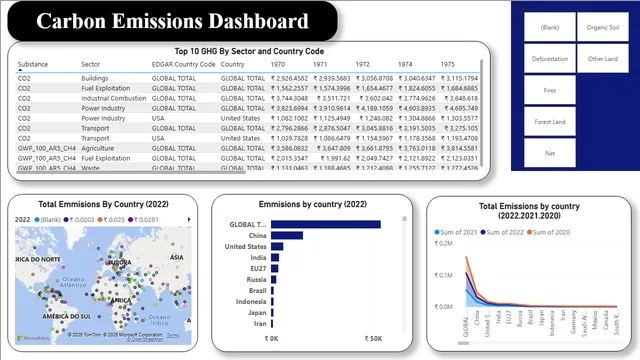Click the ₹ 1,082.1002 value cell
This screenshot has width=640, height=360.
coord(289,118)
